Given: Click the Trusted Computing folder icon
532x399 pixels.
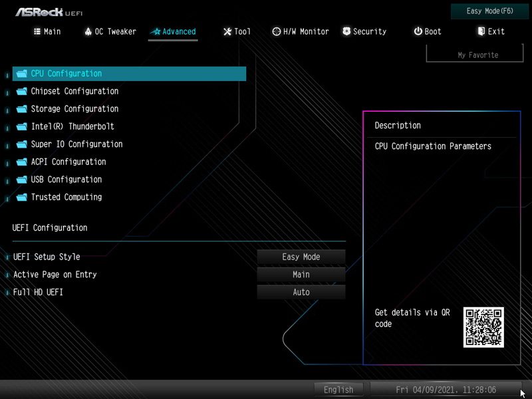Looking at the screenshot, I should click(x=22, y=197).
